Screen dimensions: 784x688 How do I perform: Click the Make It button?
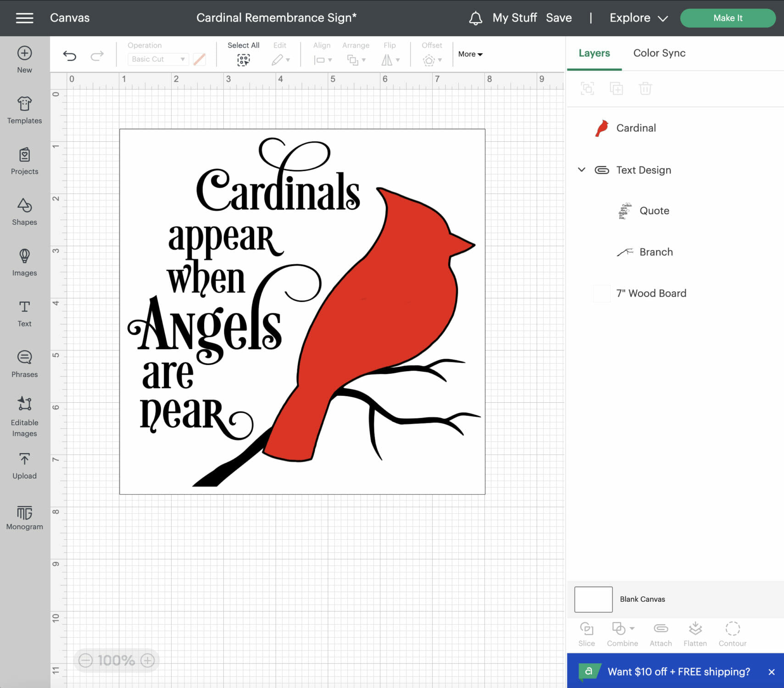pos(728,18)
